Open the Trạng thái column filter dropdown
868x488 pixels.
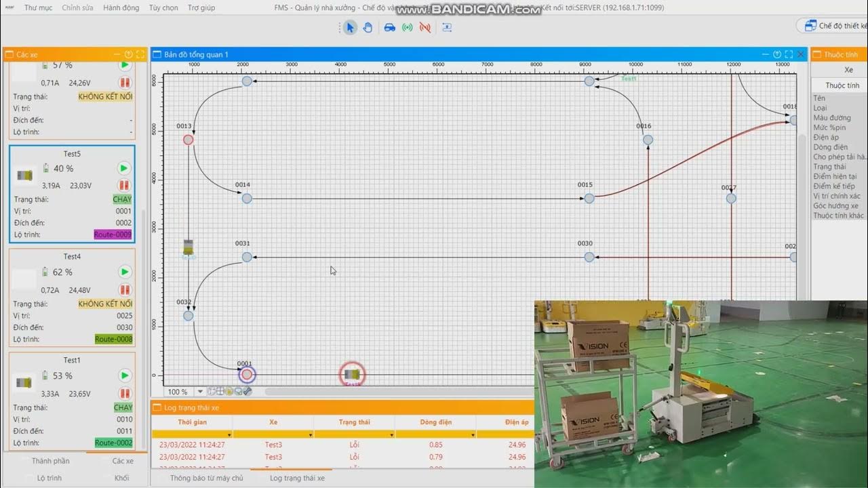tap(391, 434)
